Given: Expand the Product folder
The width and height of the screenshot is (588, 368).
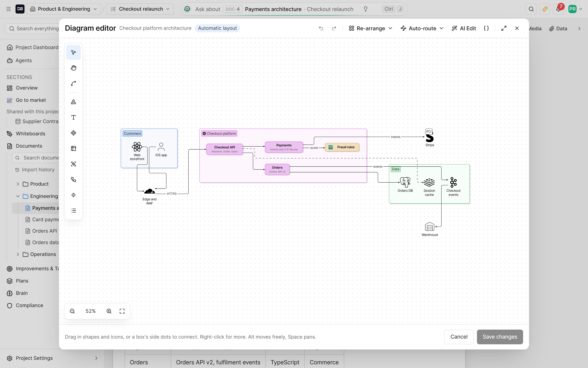Looking at the screenshot, I should pyautogui.click(x=18, y=184).
